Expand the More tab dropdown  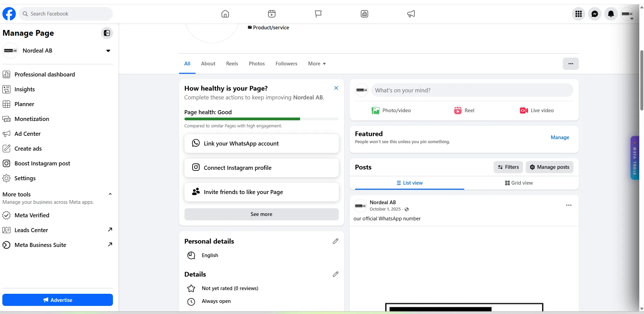coord(317,64)
